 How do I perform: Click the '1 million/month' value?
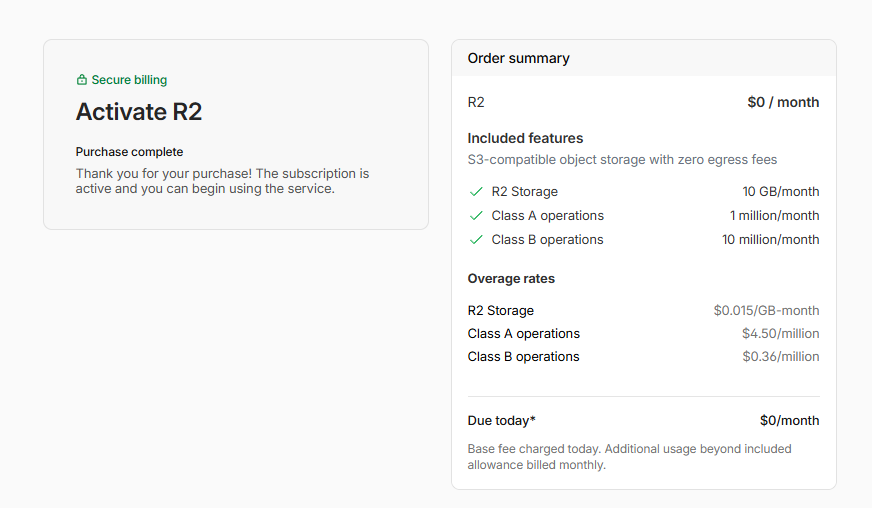click(774, 215)
